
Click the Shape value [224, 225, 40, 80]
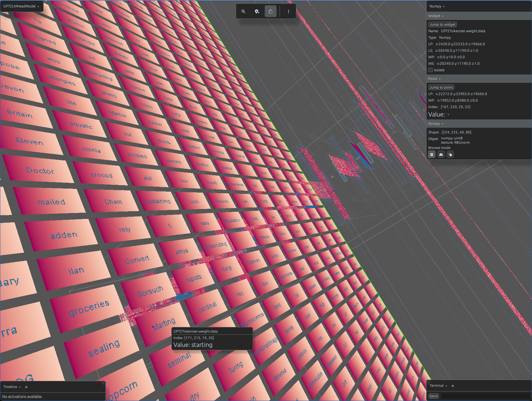pyautogui.click(x=456, y=132)
